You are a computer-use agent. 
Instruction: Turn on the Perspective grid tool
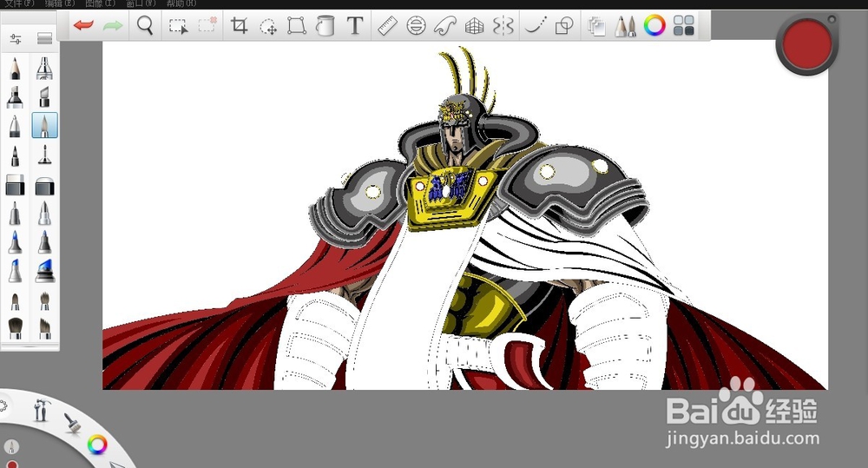[x=475, y=25]
